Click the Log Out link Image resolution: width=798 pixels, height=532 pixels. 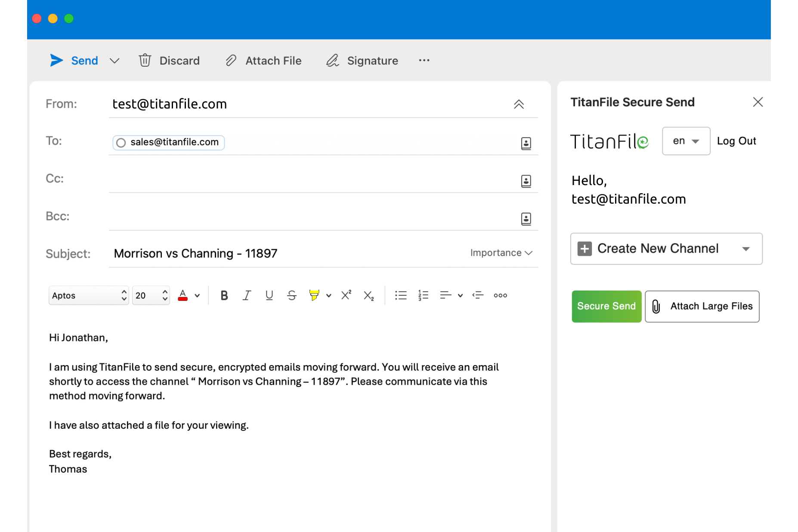[736, 141]
